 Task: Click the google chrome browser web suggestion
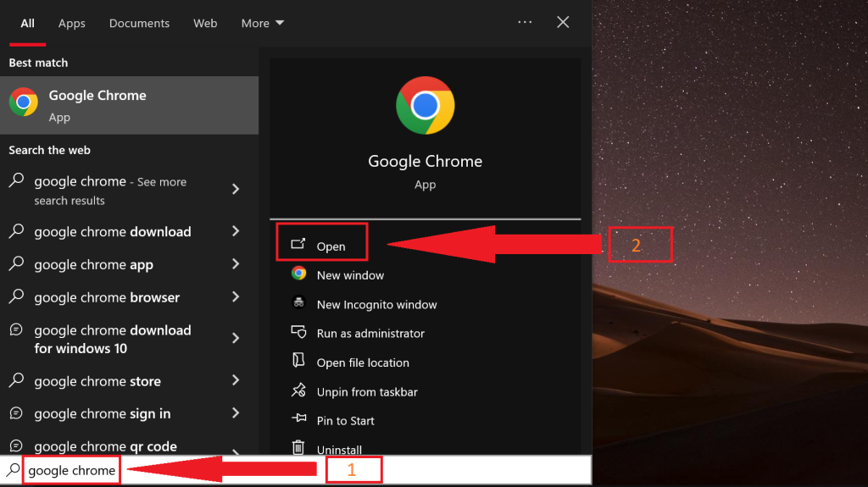click(107, 297)
